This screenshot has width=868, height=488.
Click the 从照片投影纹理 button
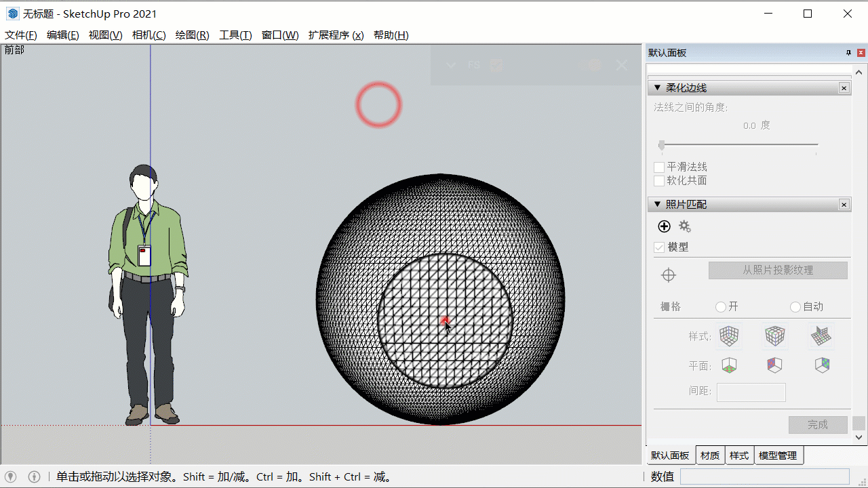778,270
